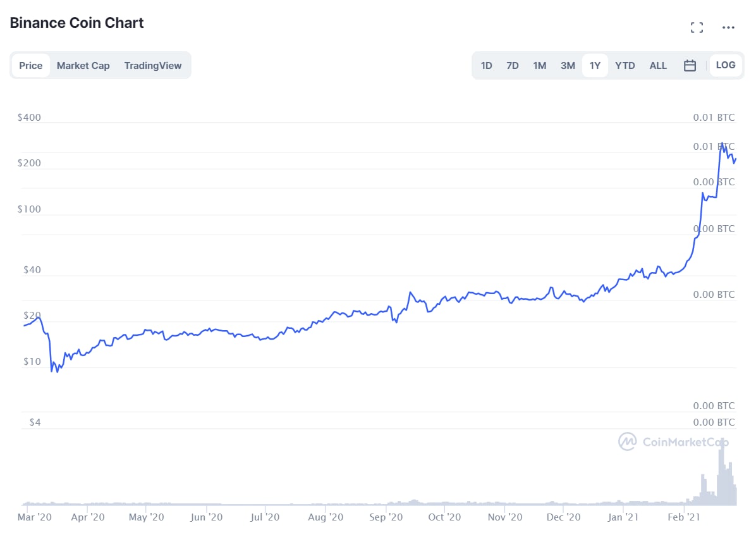Click the Feb '21 date label
Image resolution: width=756 pixels, height=542 pixels.
tap(684, 517)
